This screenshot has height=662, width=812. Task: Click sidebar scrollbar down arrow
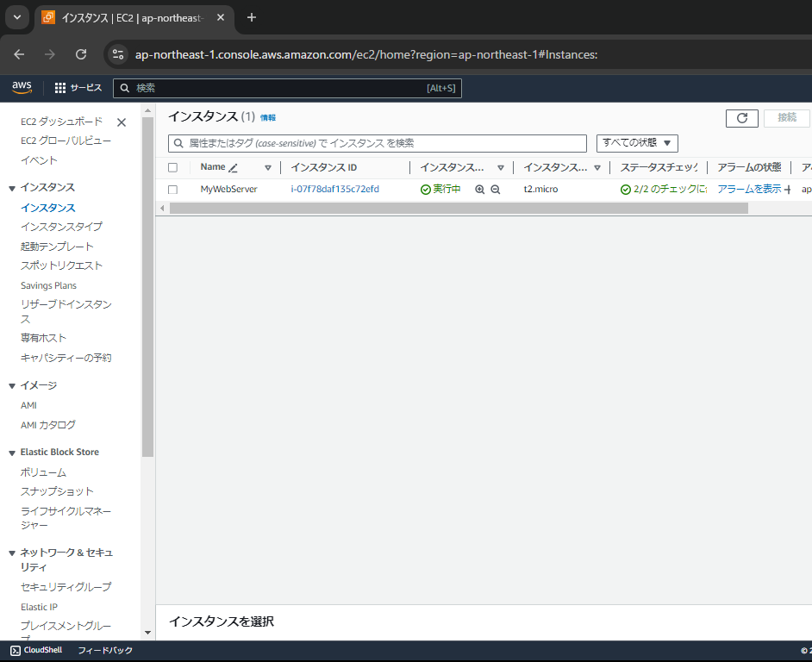click(147, 633)
